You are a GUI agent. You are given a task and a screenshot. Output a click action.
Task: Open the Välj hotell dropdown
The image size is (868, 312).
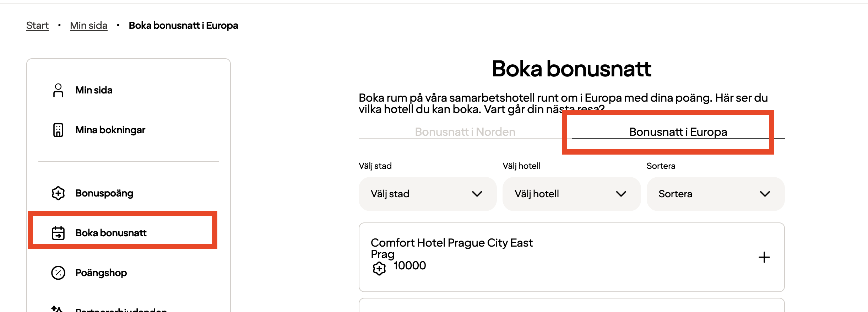point(571,194)
